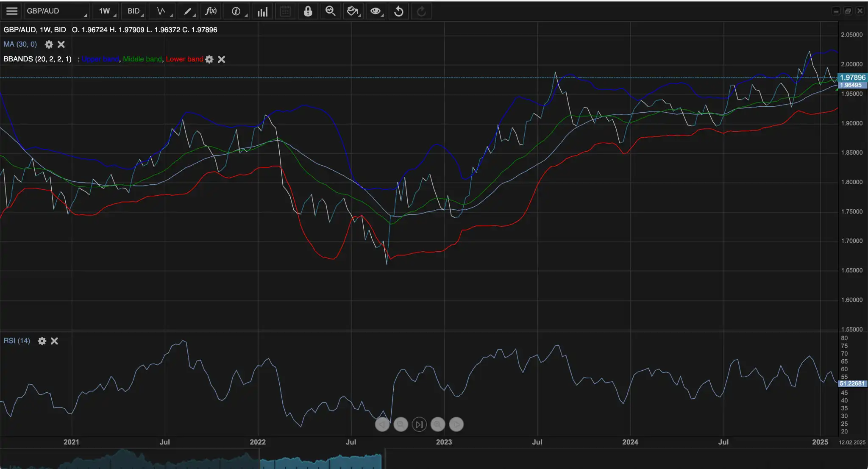
Task: Open RSI (14) settings gear
Action: (x=42, y=341)
